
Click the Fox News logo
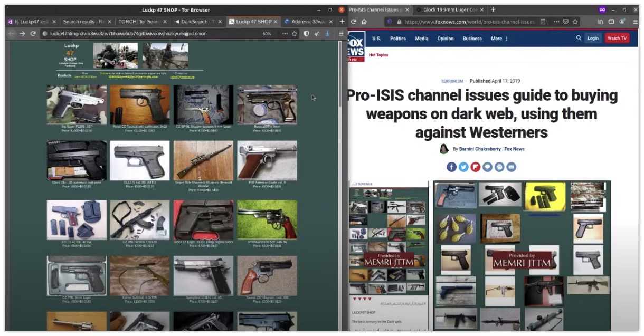[356, 46]
